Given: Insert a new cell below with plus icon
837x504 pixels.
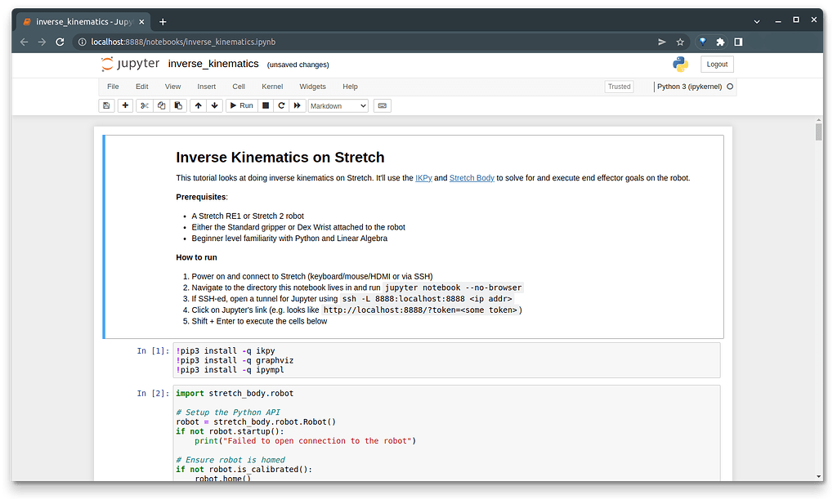Looking at the screenshot, I should point(125,105).
